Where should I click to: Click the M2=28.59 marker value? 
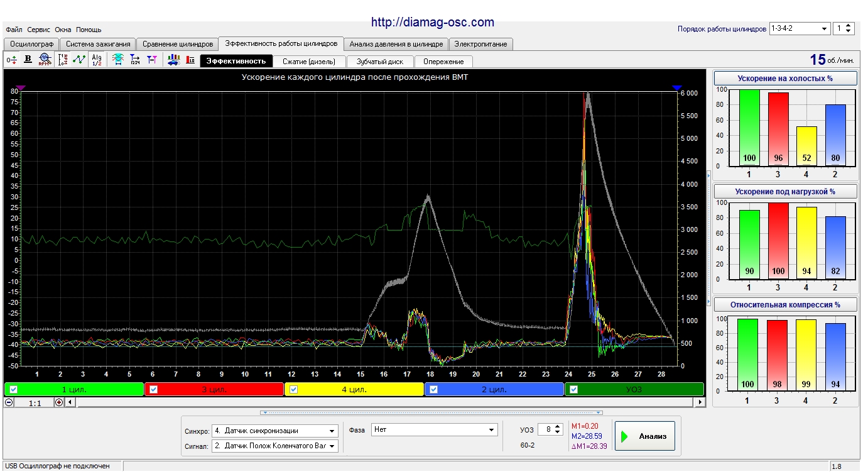[587, 436]
